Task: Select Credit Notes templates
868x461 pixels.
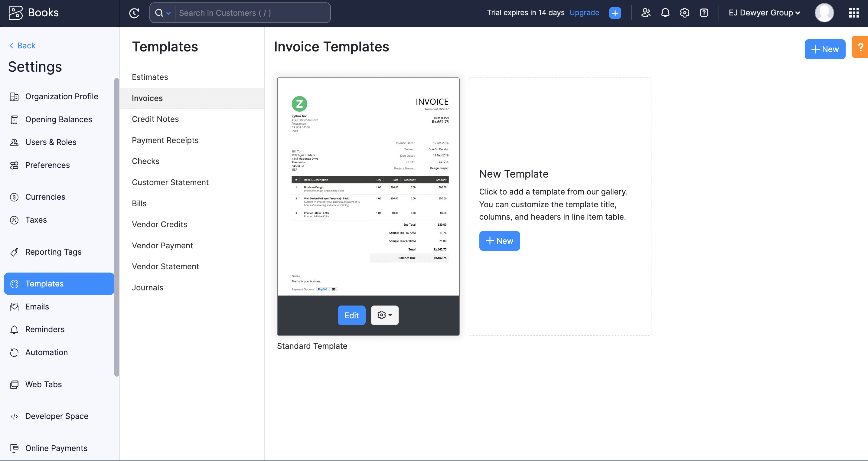Action: point(192,119)
